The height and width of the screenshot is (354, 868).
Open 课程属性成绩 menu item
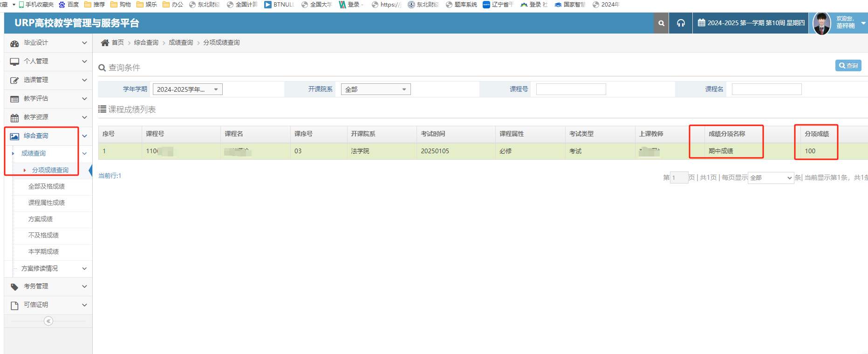pyautogui.click(x=47, y=203)
